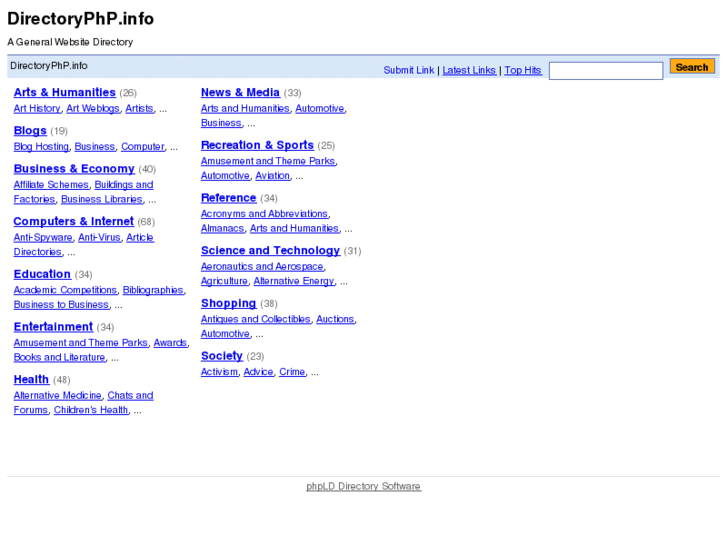Open Amusement and Theme Parks under Entertainment
Viewport: 727px width, 545px height.
80,343
